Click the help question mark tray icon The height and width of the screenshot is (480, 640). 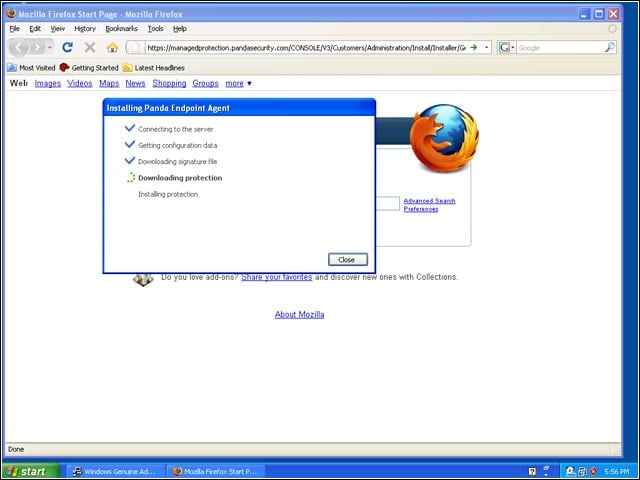pos(532,471)
